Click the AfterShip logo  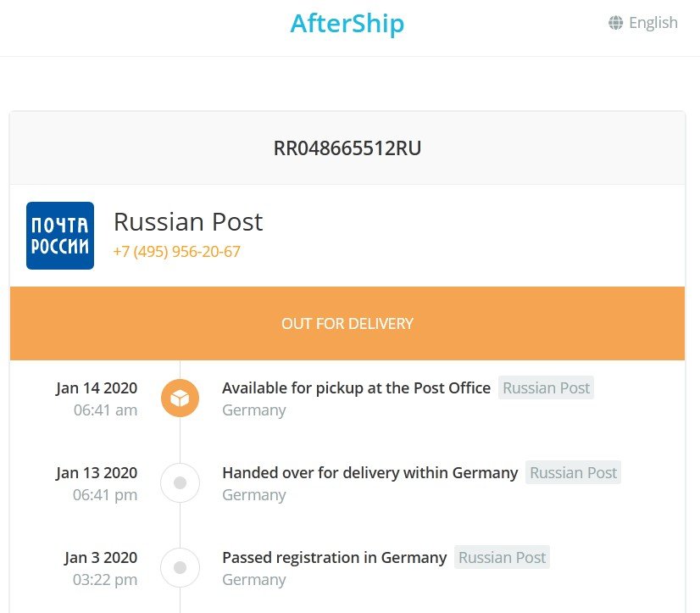coord(347,23)
